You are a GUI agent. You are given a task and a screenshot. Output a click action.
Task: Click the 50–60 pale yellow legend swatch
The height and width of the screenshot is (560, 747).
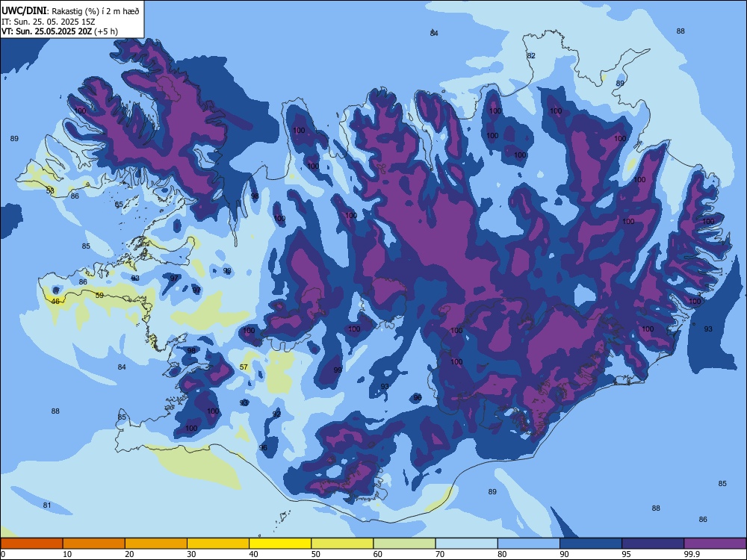coord(342,544)
